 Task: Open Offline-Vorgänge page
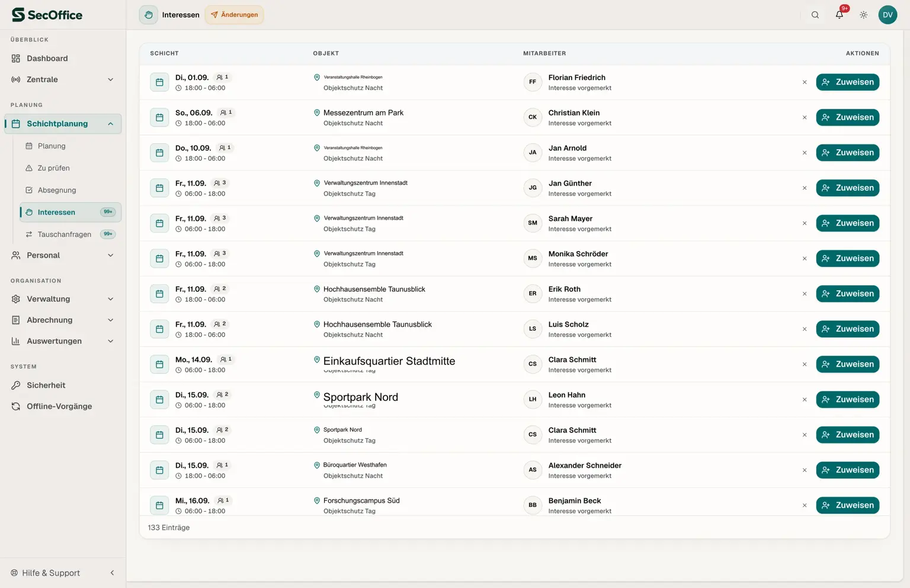click(63, 406)
